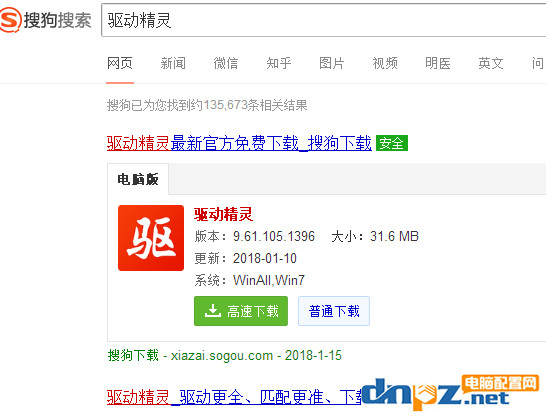Click the red 驱动精灵 app icon
The height and width of the screenshot is (417, 546).
[x=151, y=238]
